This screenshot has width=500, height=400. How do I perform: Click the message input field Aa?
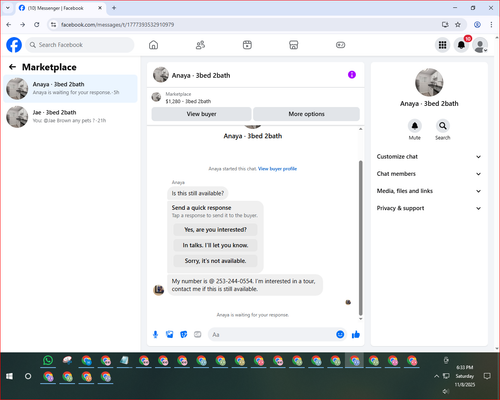(272, 334)
